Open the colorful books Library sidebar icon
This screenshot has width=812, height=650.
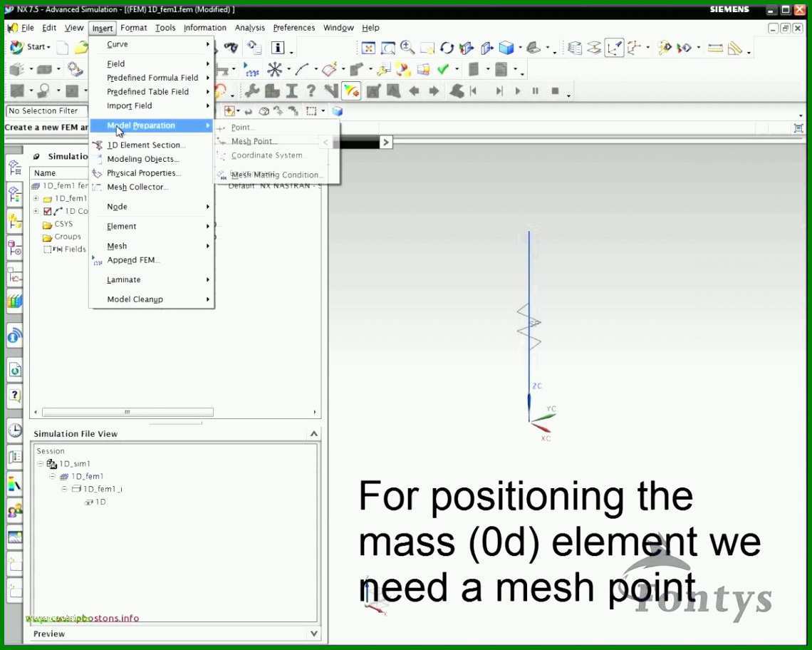(x=15, y=301)
